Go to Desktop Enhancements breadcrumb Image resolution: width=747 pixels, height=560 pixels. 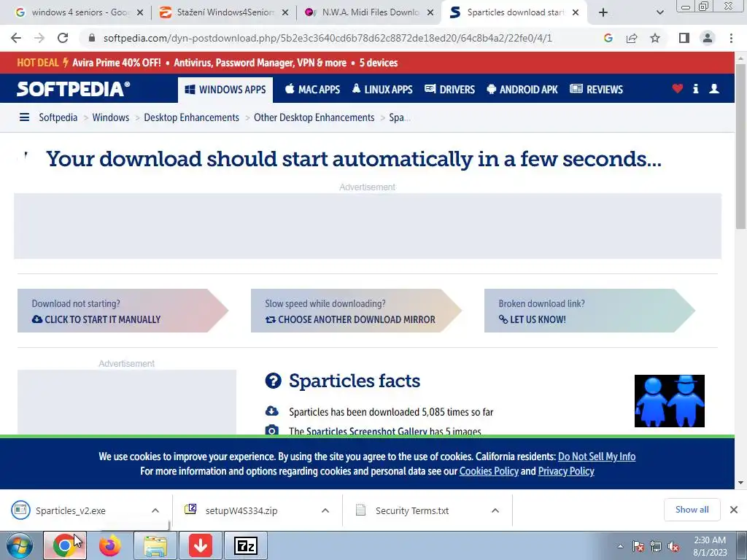point(192,117)
